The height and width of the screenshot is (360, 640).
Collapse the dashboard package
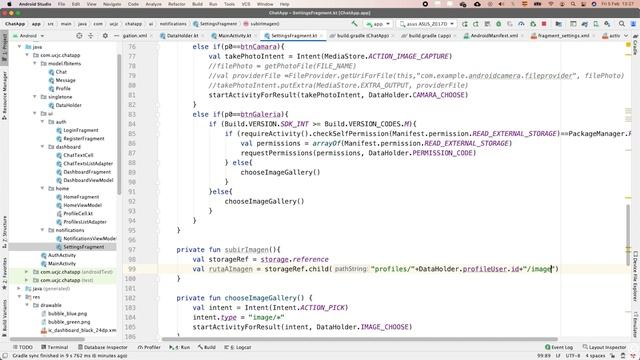point(42,147)
